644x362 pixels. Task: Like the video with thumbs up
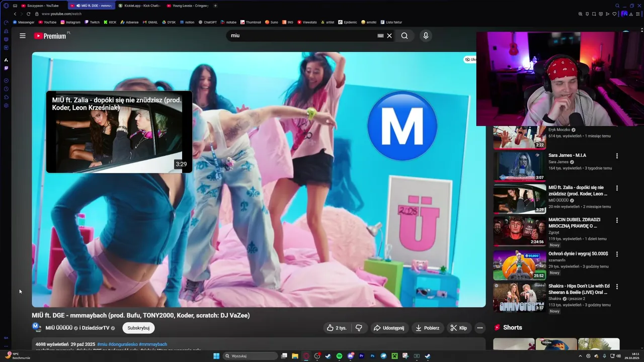pyautogui.click(x=336, y=328)
